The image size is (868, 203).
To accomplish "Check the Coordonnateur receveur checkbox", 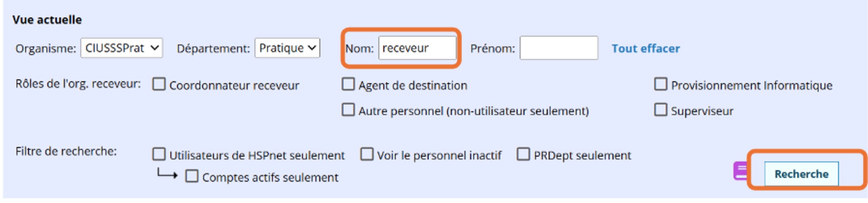I will (159, 84).
